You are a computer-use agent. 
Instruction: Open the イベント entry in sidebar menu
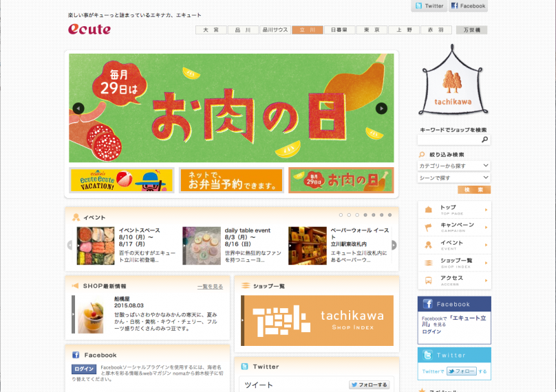[x=454, y=245]
